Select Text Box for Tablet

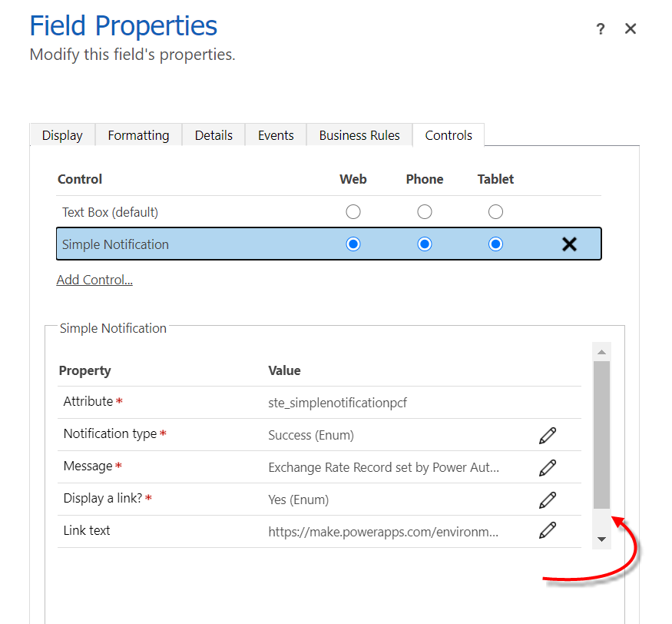coord(495,211)
